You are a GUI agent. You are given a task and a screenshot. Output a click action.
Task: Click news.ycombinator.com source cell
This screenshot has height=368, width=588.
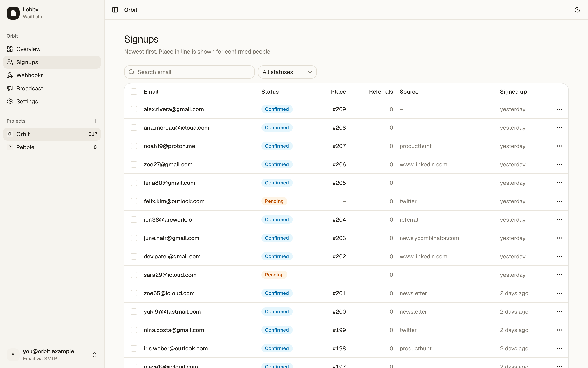tap(429, 238)
